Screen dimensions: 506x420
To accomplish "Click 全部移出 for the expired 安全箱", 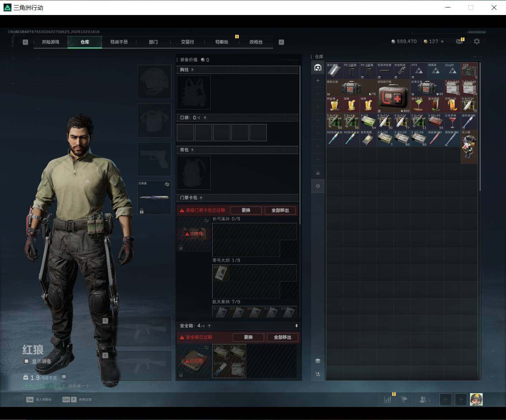I will click(283, 337).
